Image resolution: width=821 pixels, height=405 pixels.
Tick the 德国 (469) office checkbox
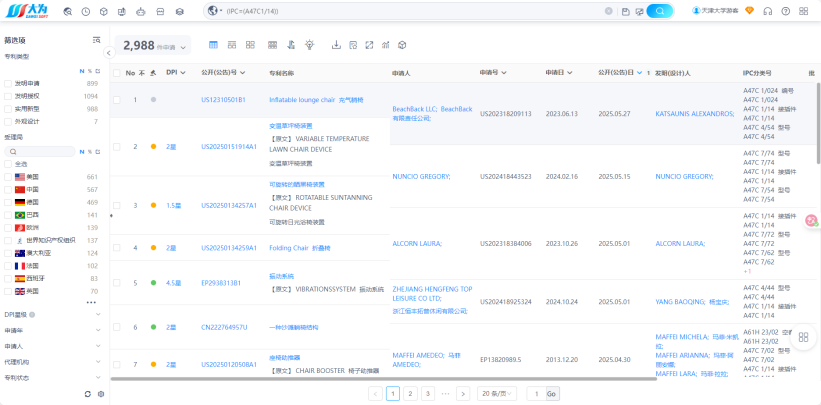8,202
